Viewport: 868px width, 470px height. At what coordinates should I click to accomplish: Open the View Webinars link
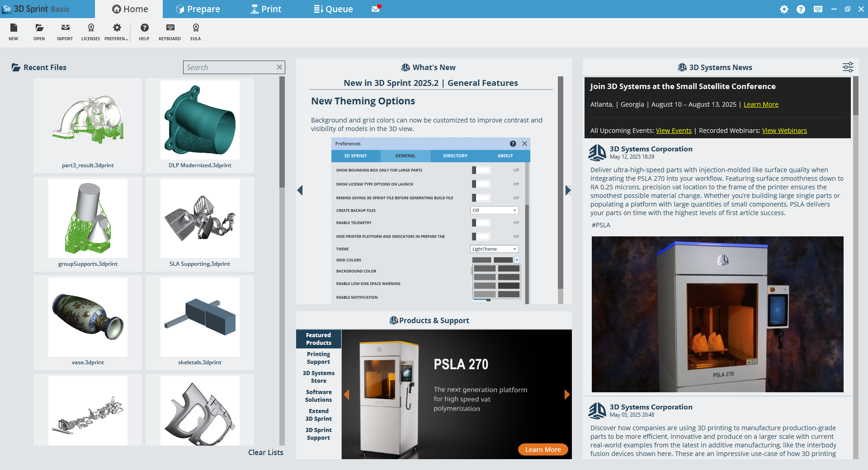click(x=784, y=131)
